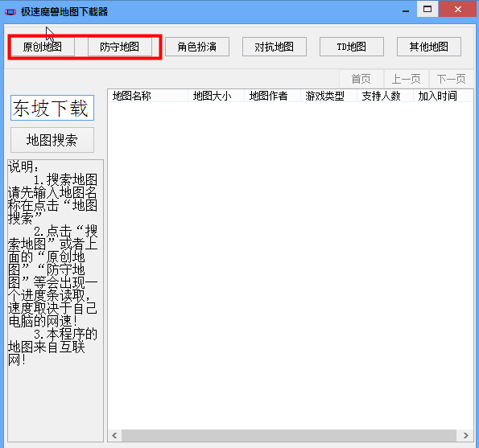
Task: Open the 防守地图 map category
Action: pyautogui.click(x=120, y=47)
